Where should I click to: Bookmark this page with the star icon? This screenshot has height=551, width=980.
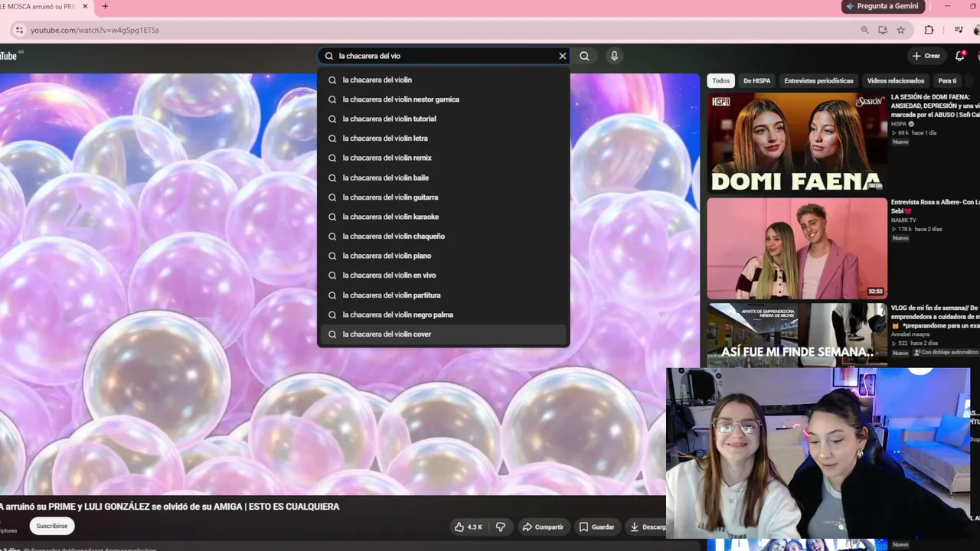pyautogui.click(x=901, y=30)
